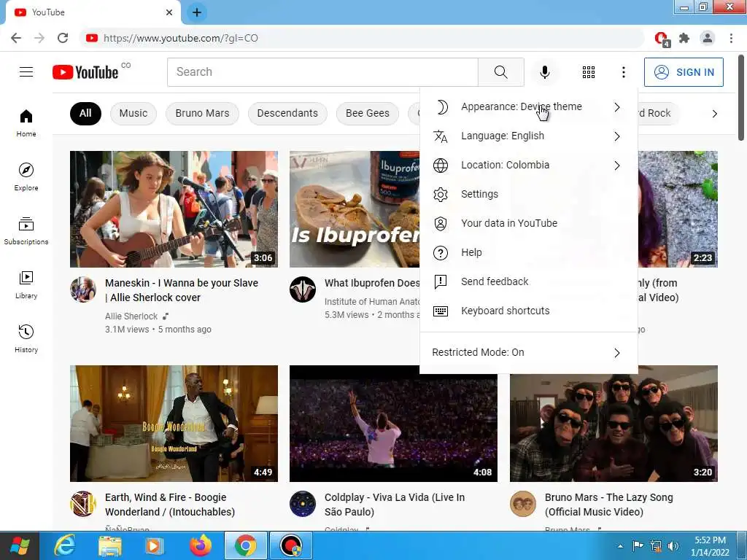Close the YouTube tab
Screen dimensions: 747x560
(169, 12)
